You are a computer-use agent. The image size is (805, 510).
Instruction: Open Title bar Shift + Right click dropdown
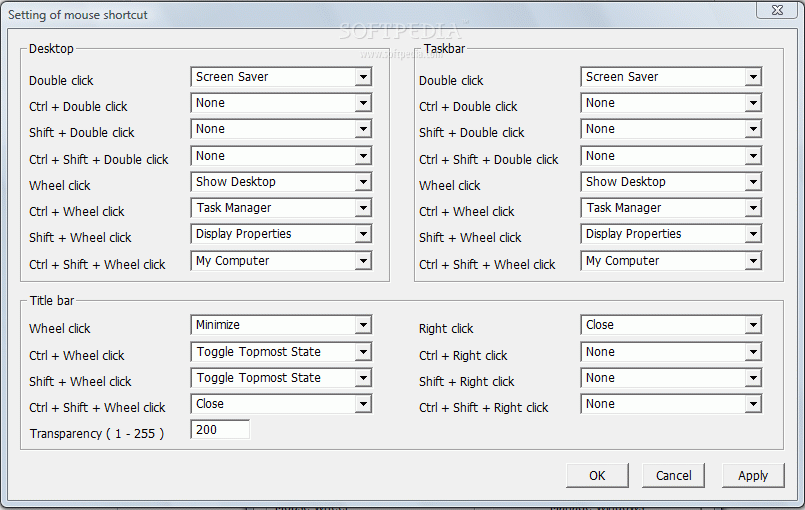coord(671,378)
